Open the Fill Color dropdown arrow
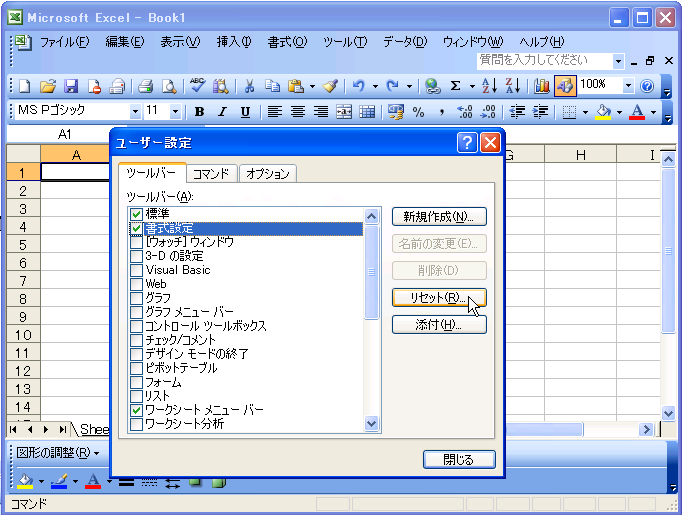The width and height of the screenshot is (682, 515). tap(619, 112)
